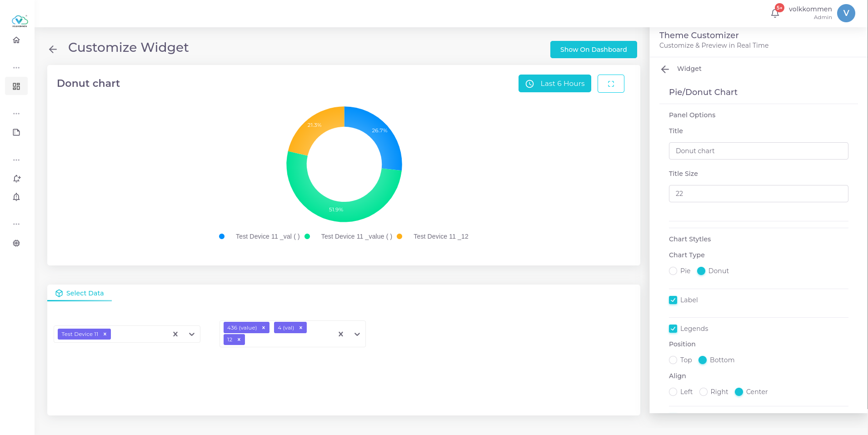Uncheck the Label checkbox
The width and height of the screenshot is (868, 435).
pos(673,300)
